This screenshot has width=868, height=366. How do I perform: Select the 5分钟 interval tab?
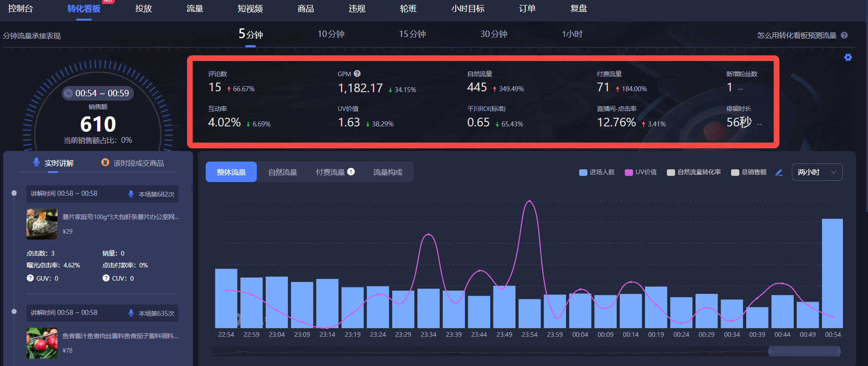pyautogui.click(x=250, y=34)
